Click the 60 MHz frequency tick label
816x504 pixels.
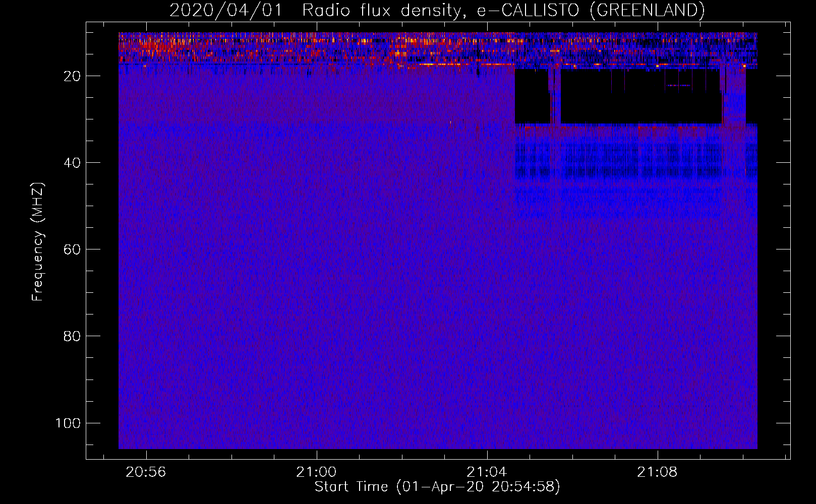(72, 249)
